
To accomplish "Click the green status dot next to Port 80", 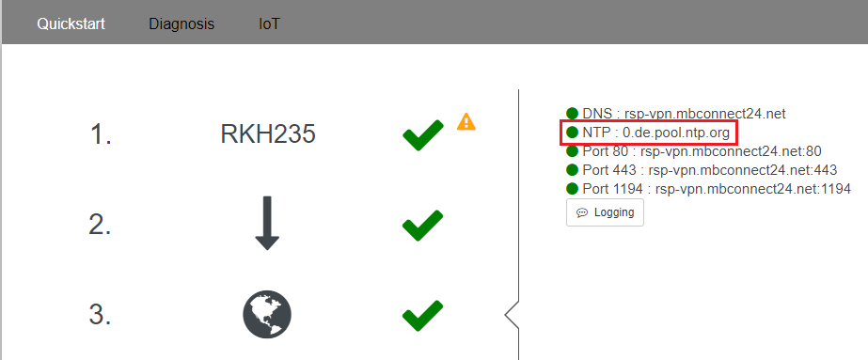I will tap(572, 151).
